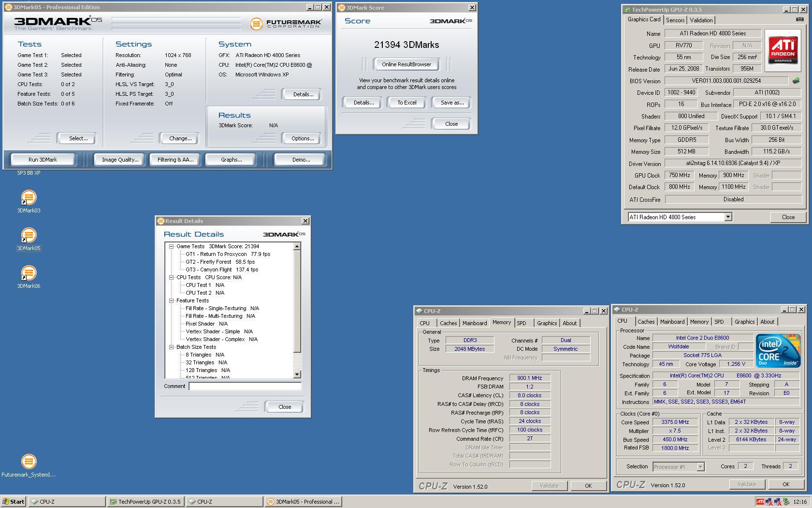Click the Result Details scrollbar down arrow
The width and height of the screenshot is (812, 508).
(297, 374)
